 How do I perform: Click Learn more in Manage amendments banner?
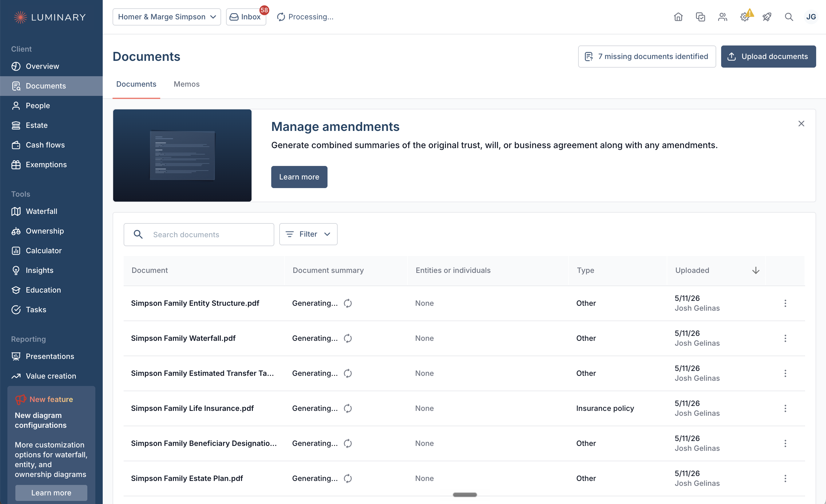coord(299,177)
